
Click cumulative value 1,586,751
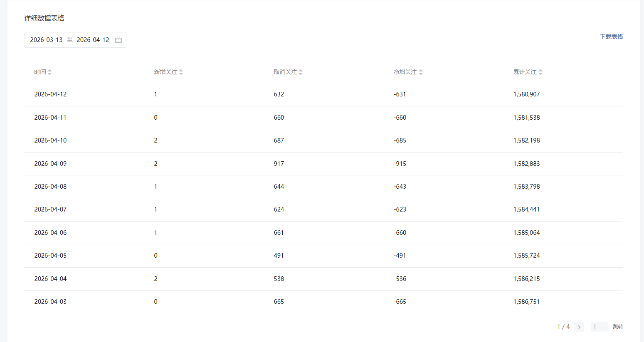526,302
